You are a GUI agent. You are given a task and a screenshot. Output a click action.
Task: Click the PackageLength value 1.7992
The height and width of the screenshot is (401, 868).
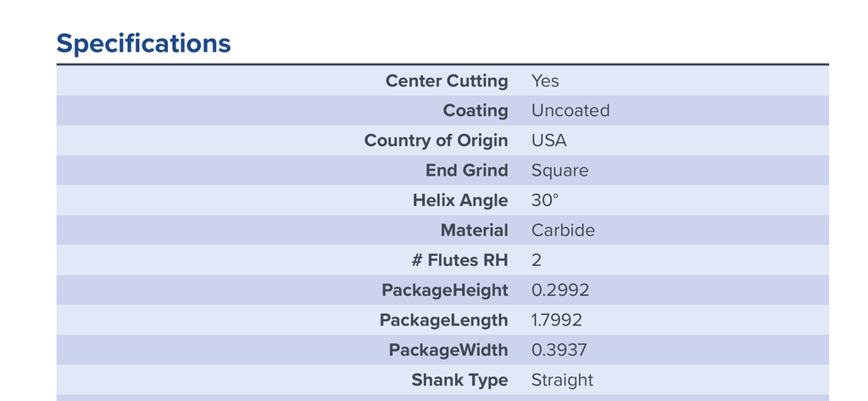tap(557, 320)
